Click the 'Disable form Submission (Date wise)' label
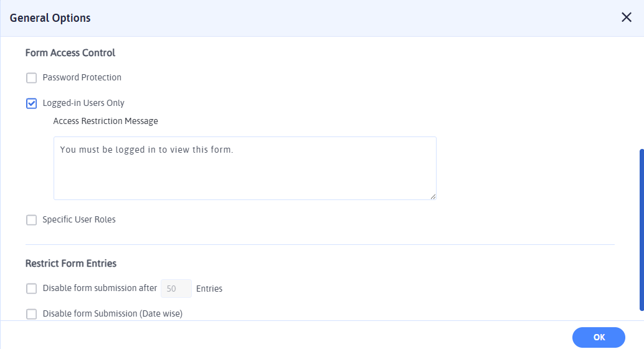Screen dimensions: 644x349 [x=113, y=314]
